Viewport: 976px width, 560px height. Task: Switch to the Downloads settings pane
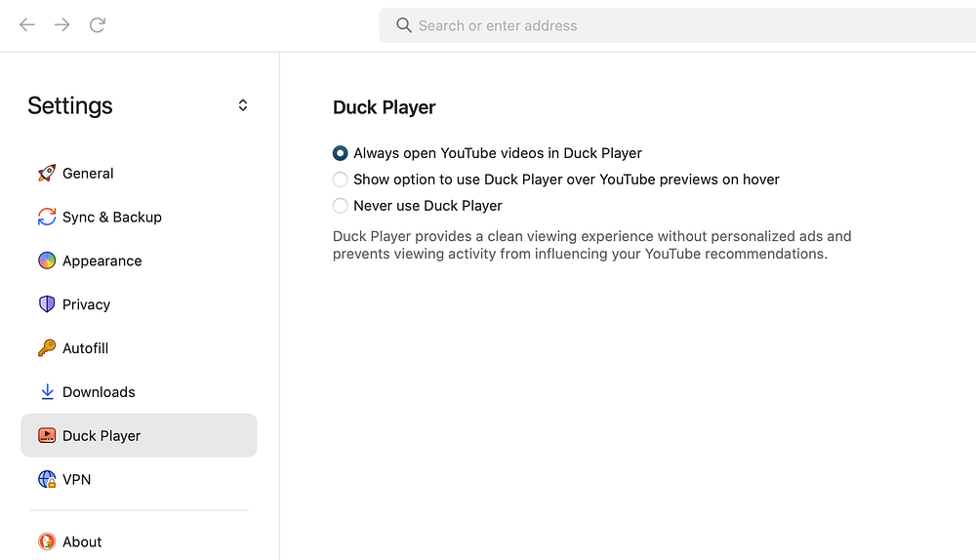coord(99,392)
